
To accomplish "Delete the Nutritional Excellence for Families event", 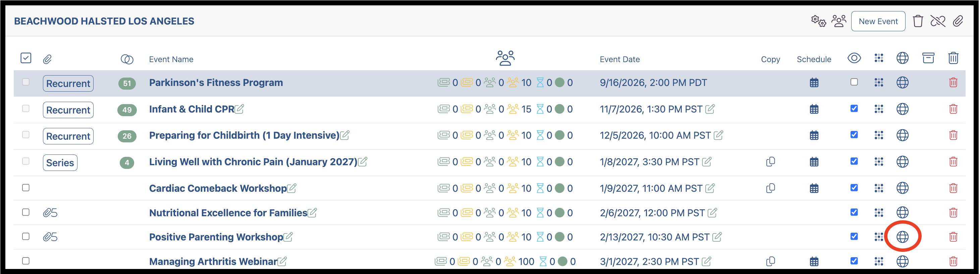I will click(x=953, y=213).
